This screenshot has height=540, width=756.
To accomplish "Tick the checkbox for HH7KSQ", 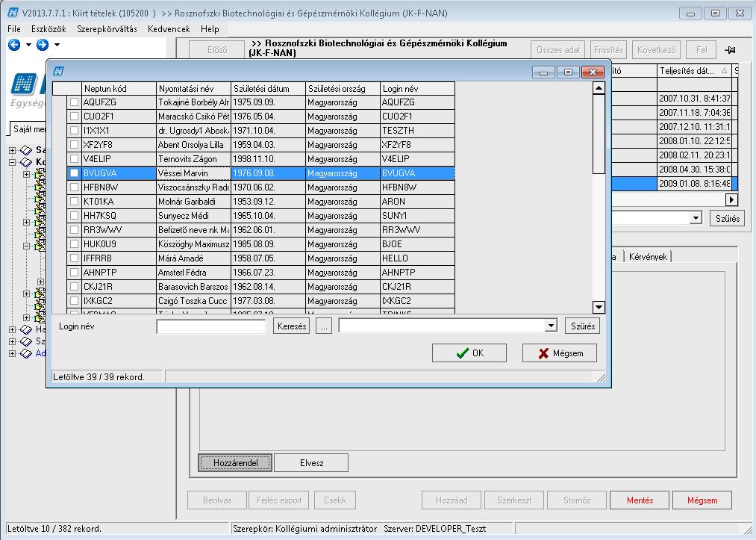I will pyautogui.click(x=74, y=216).
